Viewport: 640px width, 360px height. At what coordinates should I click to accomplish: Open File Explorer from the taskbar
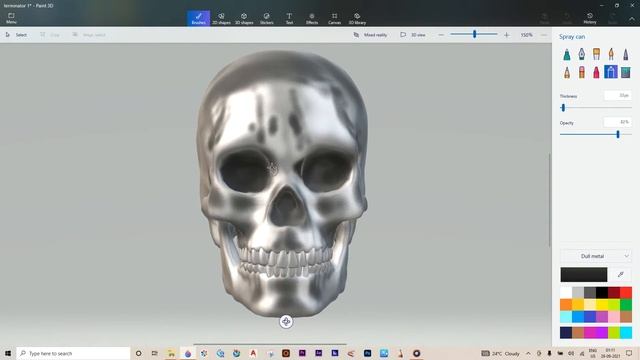171,353
